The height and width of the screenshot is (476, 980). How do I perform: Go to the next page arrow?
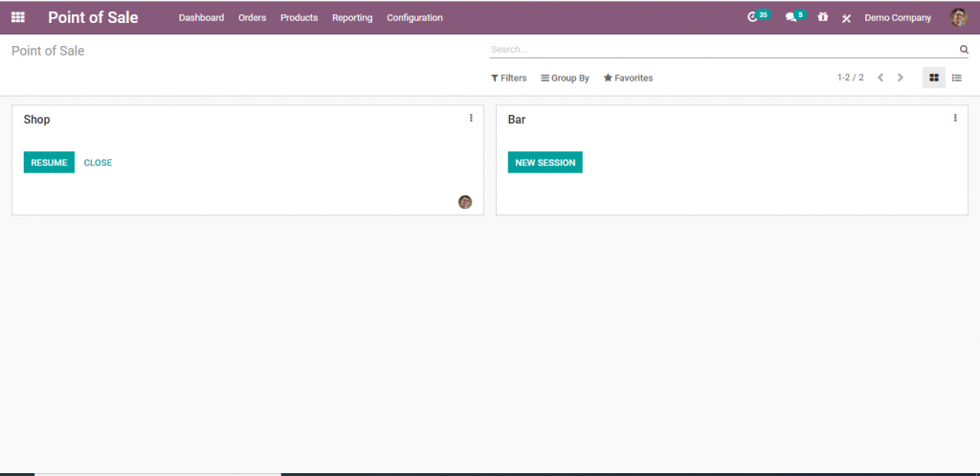point(900,78)
